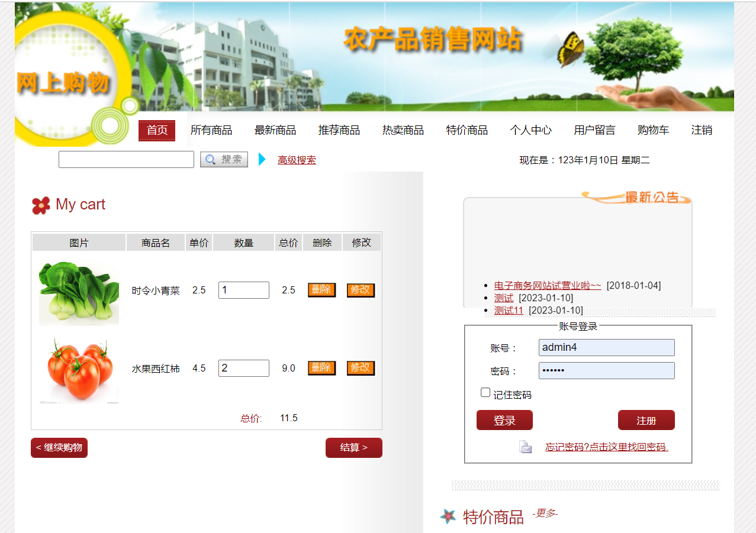Click the 注册 register button
Viewport: 756px width, 533px height.
[646, 420]
